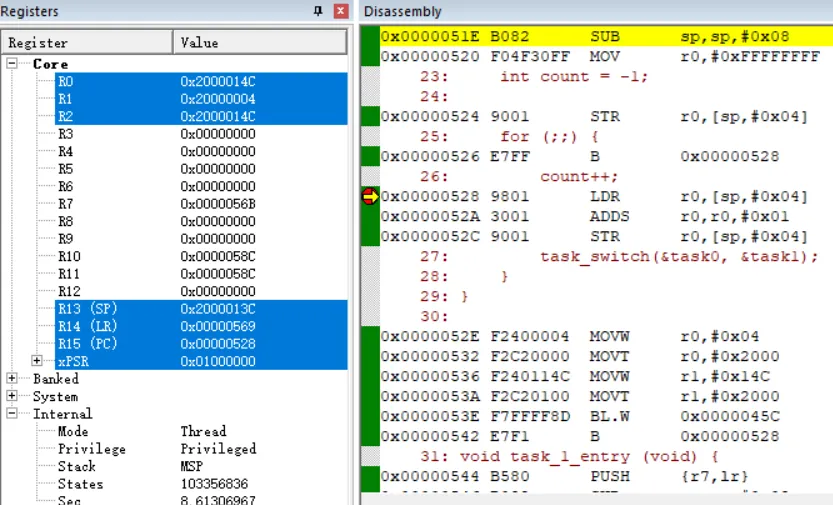
Task: Click the R15 (PC) value 0x00000528
Action: tap(218, 344)
